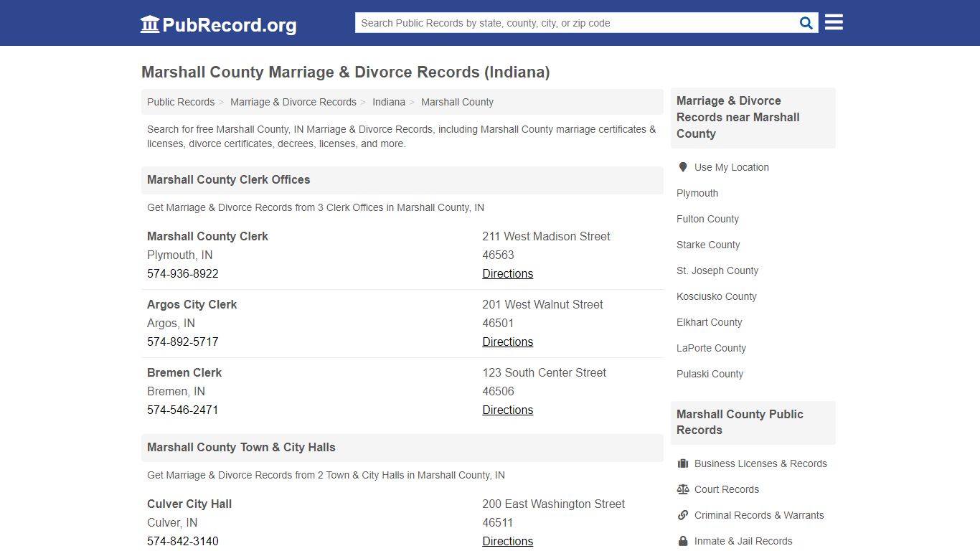Image resolution: width=980 pixels, height=551 pixels.
Task: Click the search magnifier icon
Action: pyautogui.click(x=806, y=23)
